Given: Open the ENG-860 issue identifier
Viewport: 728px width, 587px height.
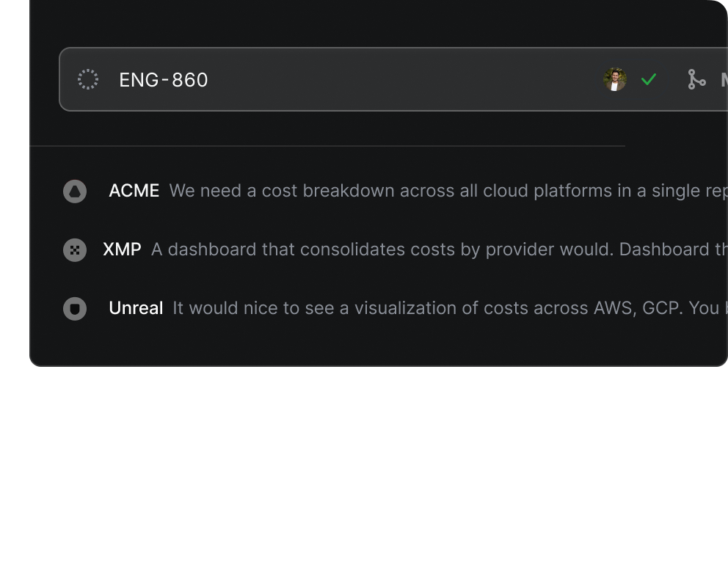Looking at the screenshot, I should point(164,79).
